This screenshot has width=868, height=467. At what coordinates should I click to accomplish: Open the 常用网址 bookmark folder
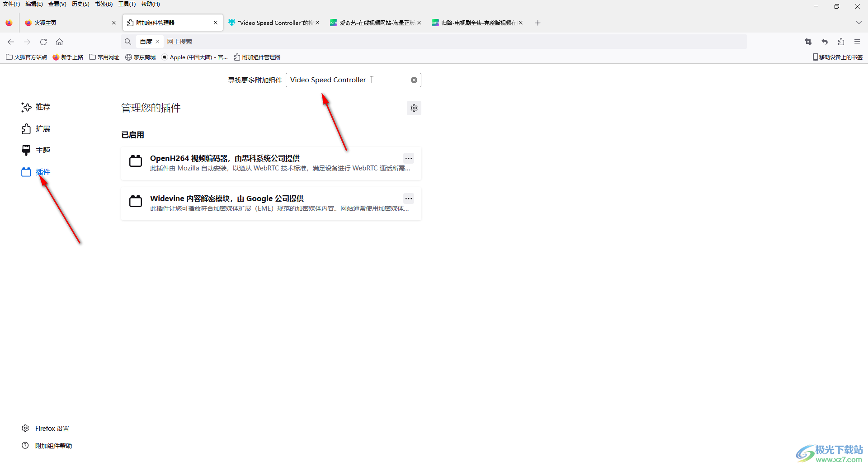pyautogui.click(x=104, y=57)
